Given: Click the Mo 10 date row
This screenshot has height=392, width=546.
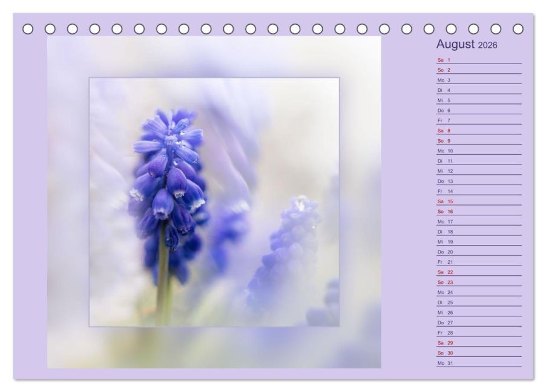Looking at the screenshot, I should [x=478, y=151].
